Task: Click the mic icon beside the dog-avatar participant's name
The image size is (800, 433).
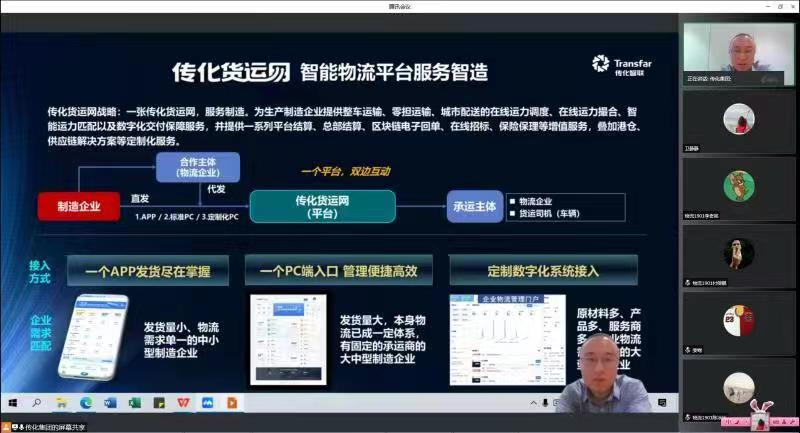Action: [688, 283]
